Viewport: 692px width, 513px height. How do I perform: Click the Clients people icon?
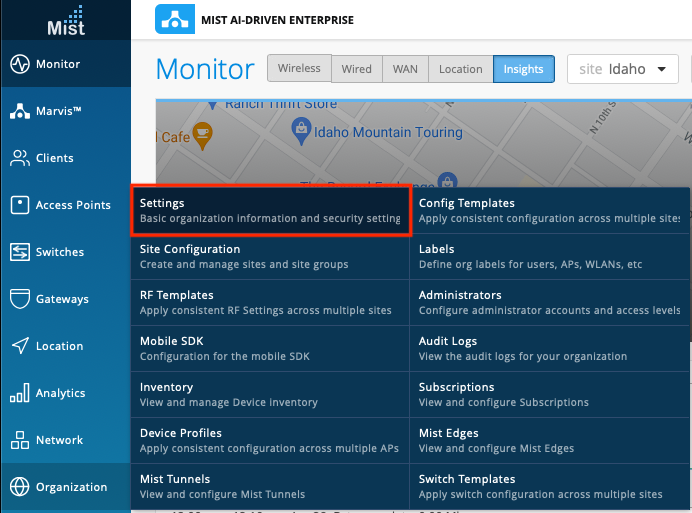(x=19, y=158)
